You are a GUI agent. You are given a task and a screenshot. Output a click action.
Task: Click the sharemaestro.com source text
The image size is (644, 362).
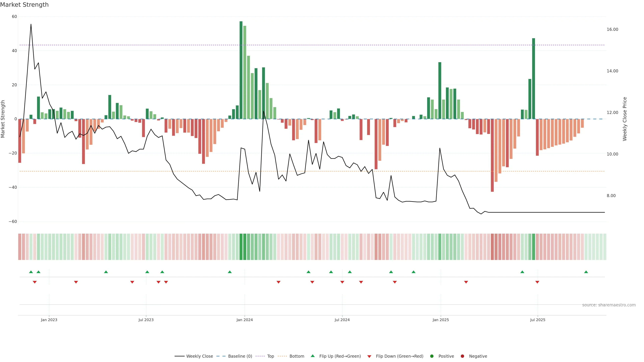point(609,305)
